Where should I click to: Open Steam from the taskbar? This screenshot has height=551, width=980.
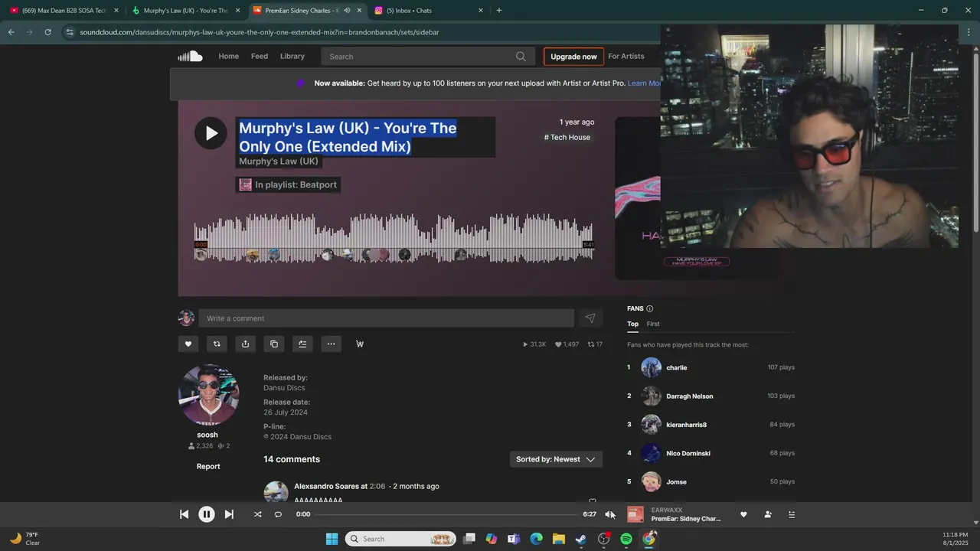[581, 539]
